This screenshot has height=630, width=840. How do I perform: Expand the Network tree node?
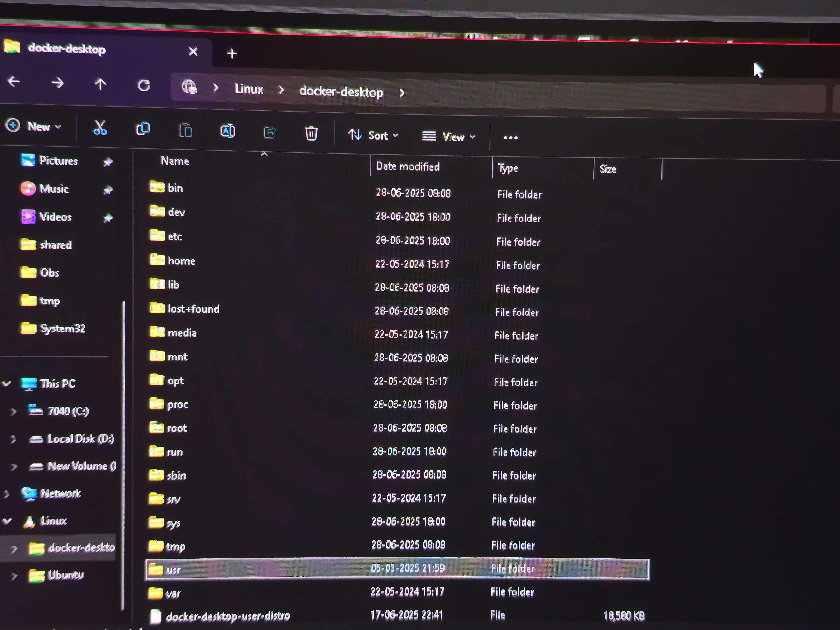point(7,494)
